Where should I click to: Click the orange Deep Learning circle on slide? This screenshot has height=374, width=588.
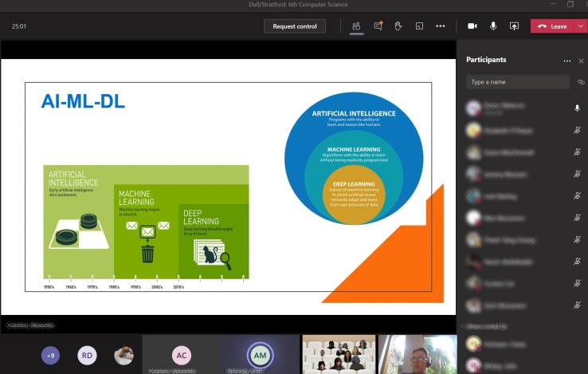point(353,194)
